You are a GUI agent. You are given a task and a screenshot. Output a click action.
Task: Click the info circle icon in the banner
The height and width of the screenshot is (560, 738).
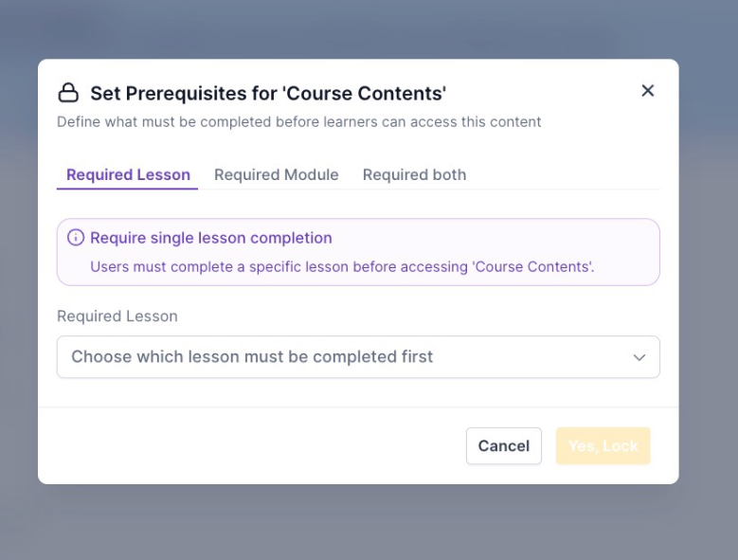pyautogui.click(x=76, y=238)
